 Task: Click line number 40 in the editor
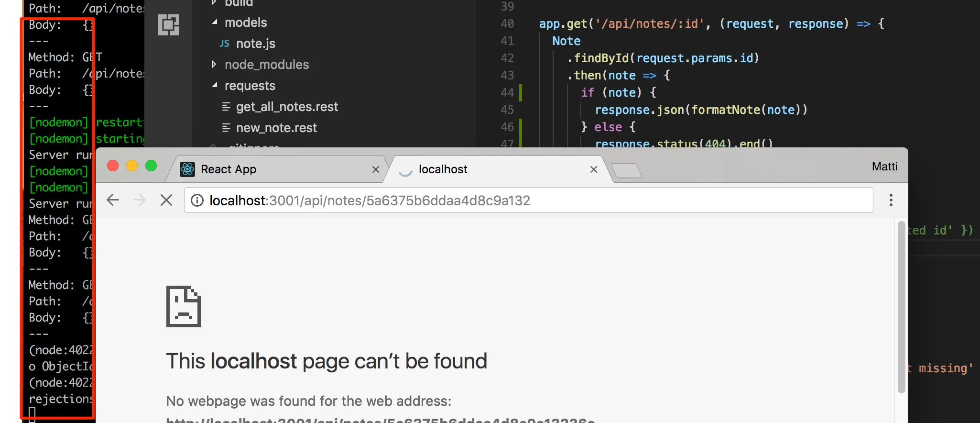click(507, 24)
